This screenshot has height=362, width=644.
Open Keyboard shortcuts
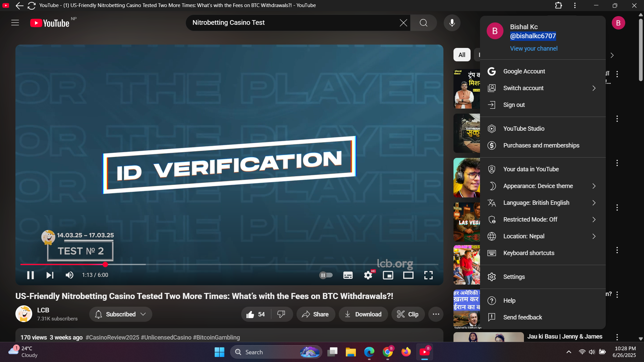coord(543,253)
